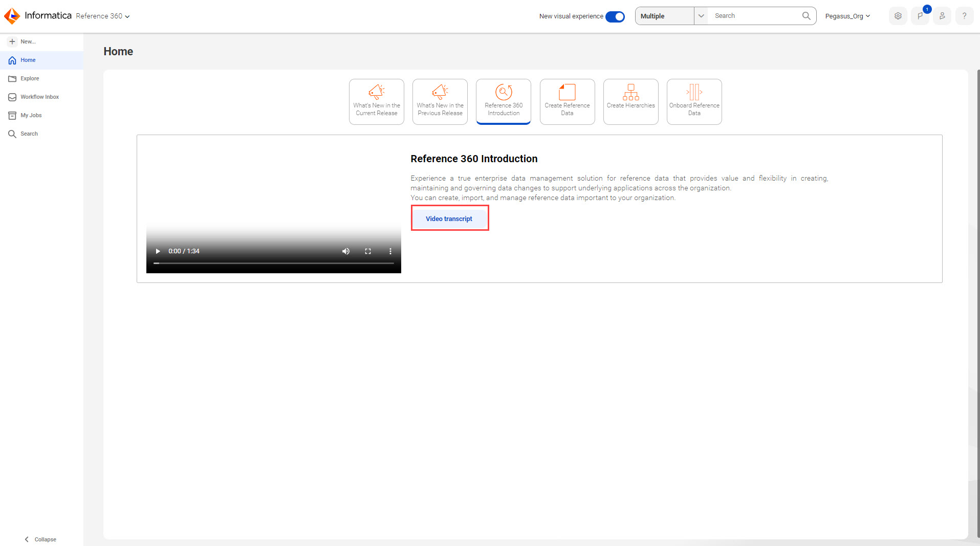Toggle the New visual experience switch

pyautogui.click(x=615, y=16)
